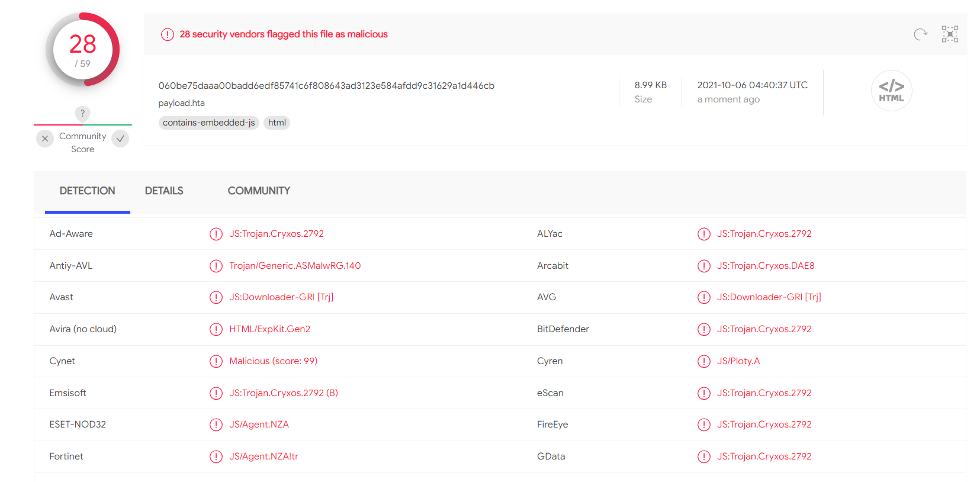Click the alert icon in Avira row
The width and height of the screenshot is (980, 482).
pyautogui.click(x=216, y=329)
